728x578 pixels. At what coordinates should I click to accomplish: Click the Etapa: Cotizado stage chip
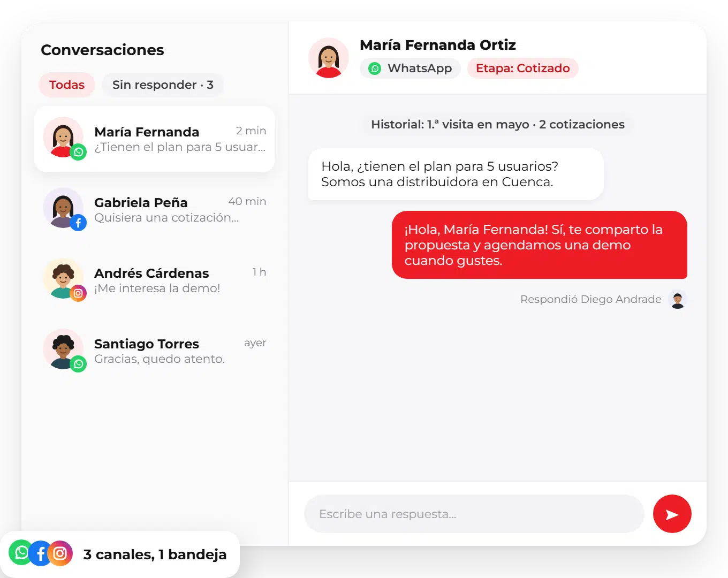tap(523, 69)
